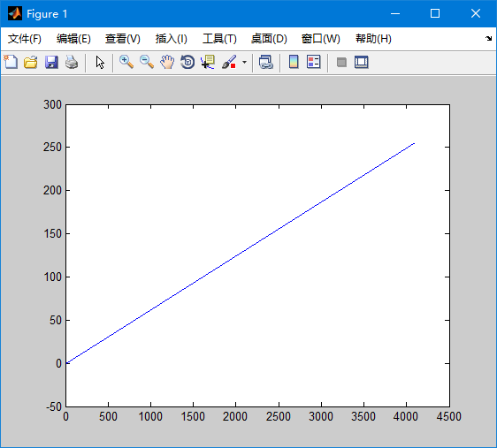
Task: Click the New Figure icon
Action: click(11, 62)
